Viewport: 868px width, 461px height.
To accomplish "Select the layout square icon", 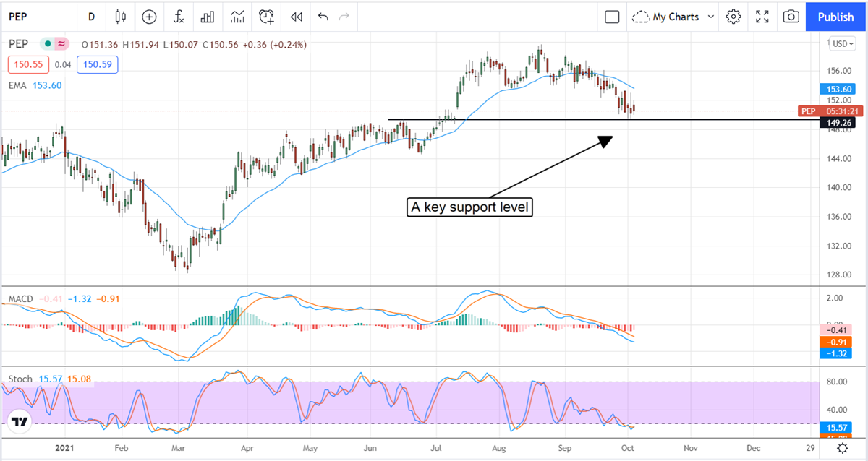I will (612, 16).
